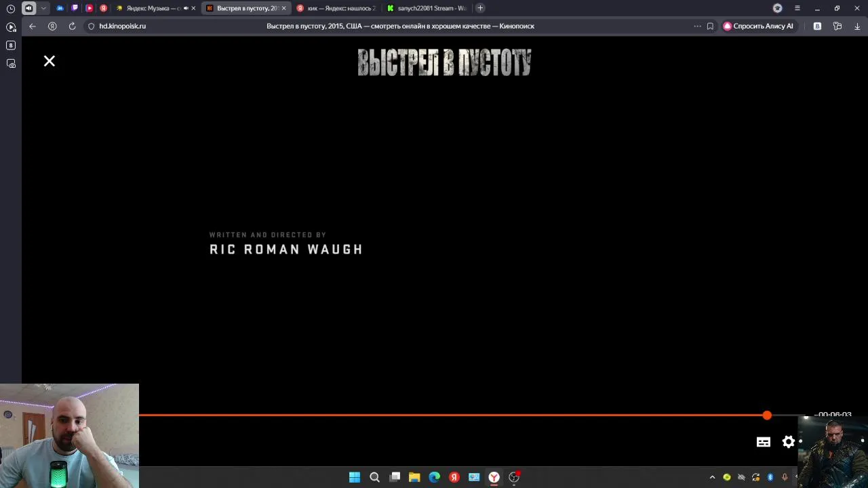Open Windows taskbar search
868x488 pixels.
tap(374, 477)
